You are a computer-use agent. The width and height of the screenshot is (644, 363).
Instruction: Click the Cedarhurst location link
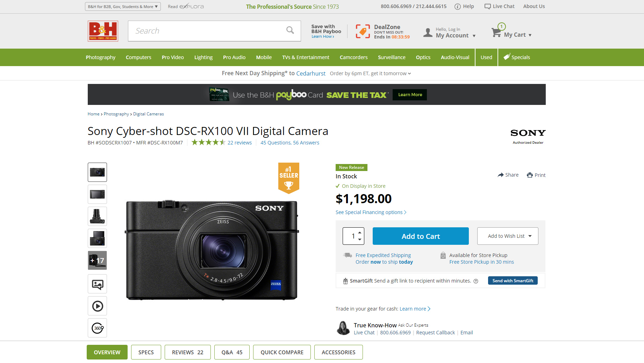coord(311,73)
